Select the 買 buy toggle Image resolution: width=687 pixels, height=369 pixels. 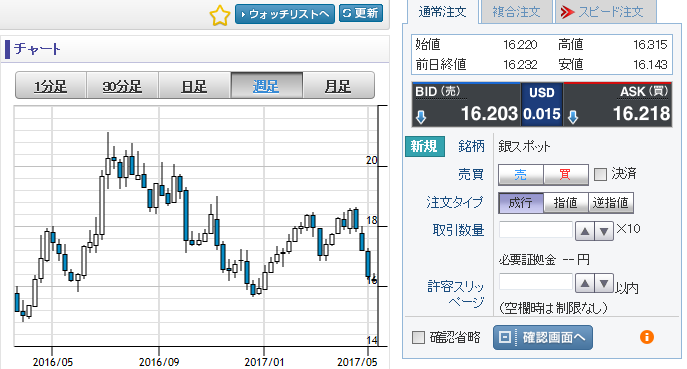[566, 175]
